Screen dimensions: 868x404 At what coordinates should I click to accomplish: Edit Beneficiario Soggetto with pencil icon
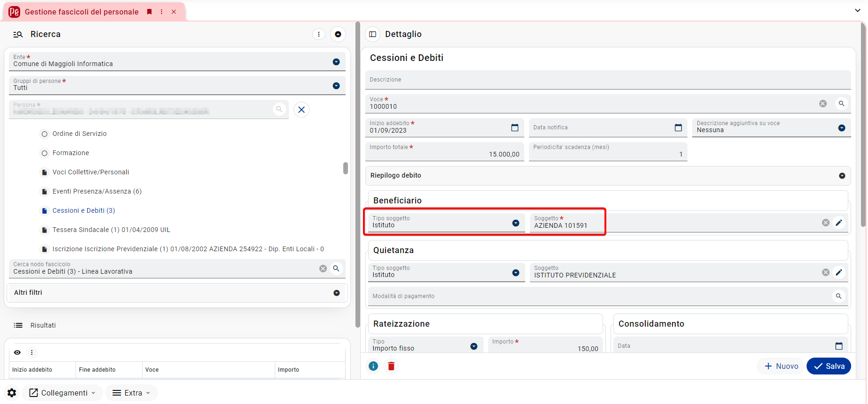point(839,223)
